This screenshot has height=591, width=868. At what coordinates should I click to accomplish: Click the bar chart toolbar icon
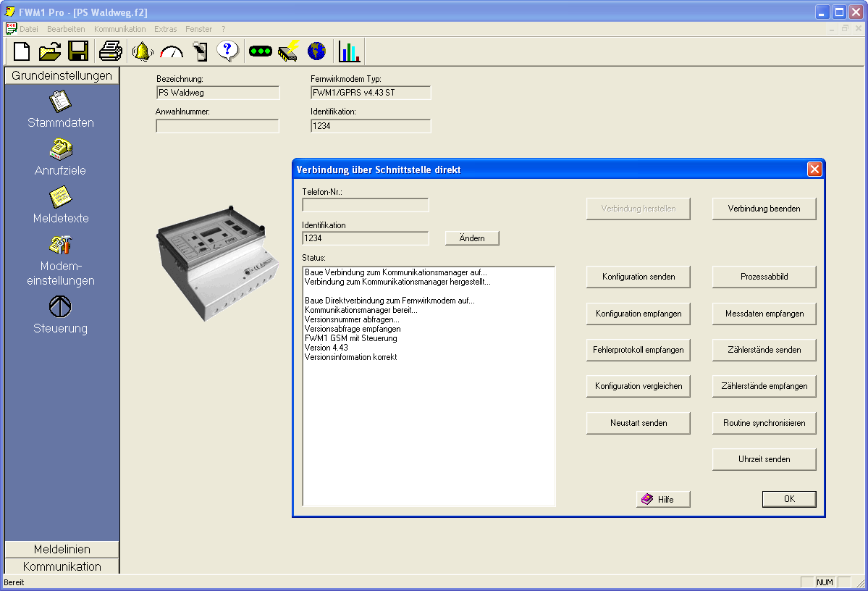click(x=349, y=51)
